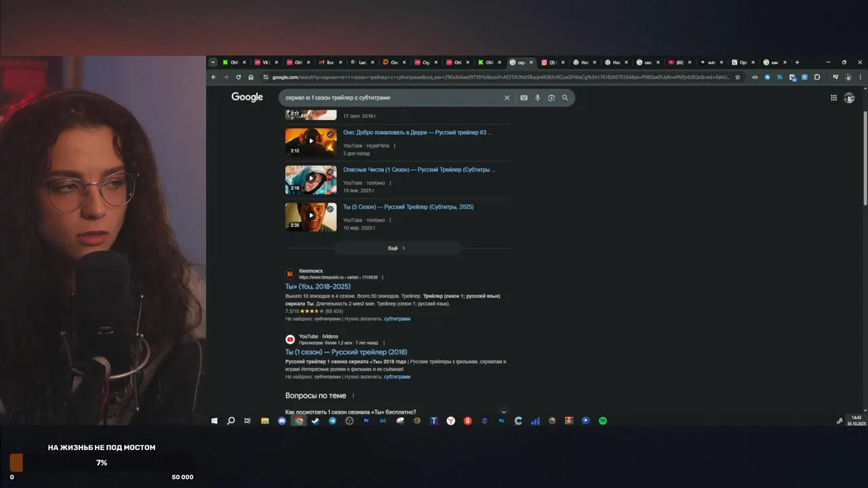Click субтитрами link under YouTube iVideos result

point(397,377)
